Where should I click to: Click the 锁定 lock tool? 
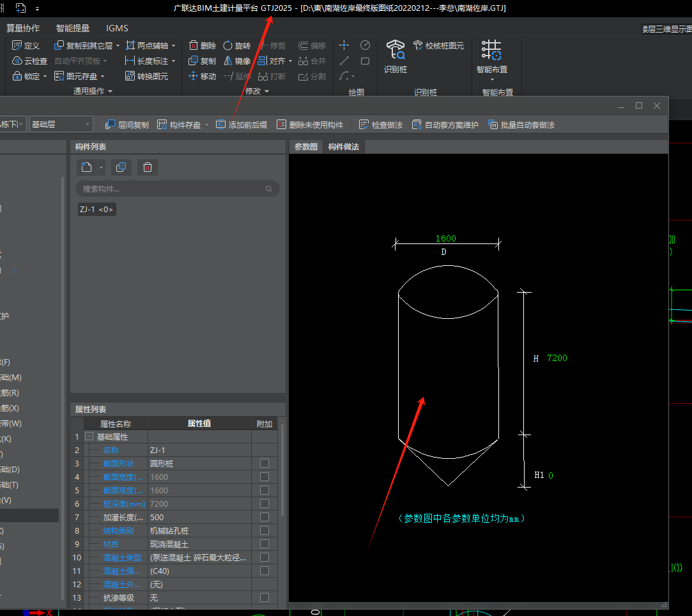[26, 76]
